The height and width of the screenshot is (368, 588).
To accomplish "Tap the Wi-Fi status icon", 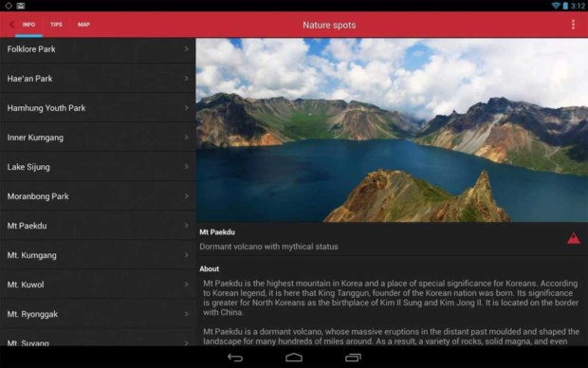I will click(556, 6).
